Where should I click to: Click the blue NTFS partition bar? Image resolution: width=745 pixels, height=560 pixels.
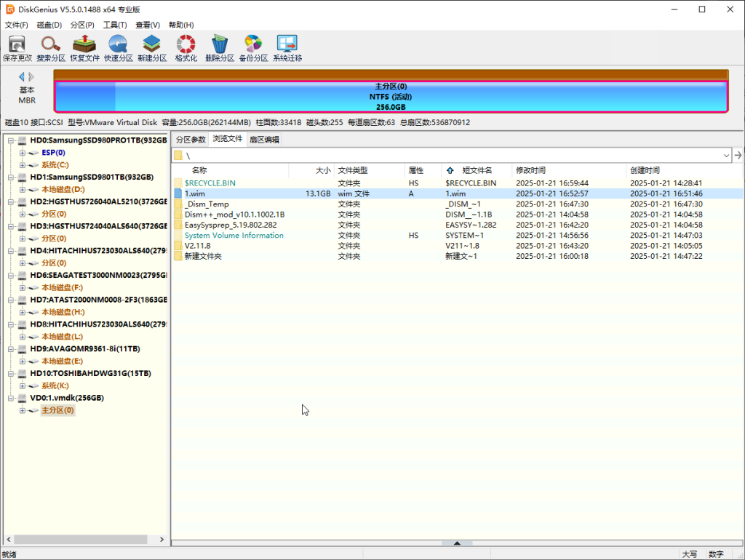[x=391, y=96]
